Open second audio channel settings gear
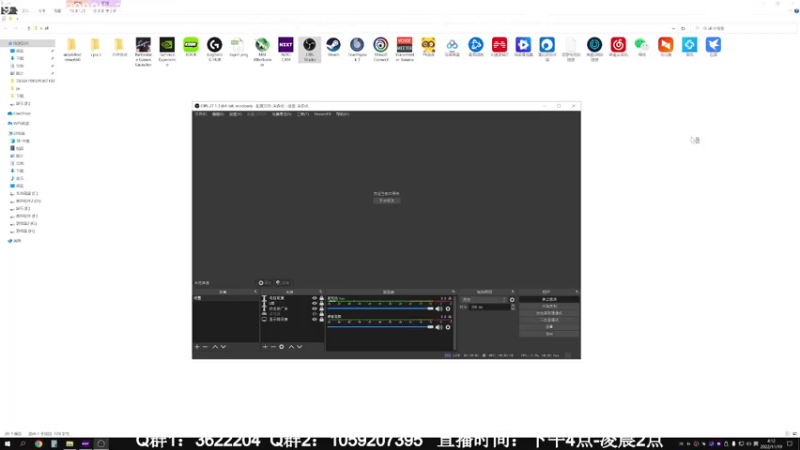 pyautogui.click(x=448, y=327)
